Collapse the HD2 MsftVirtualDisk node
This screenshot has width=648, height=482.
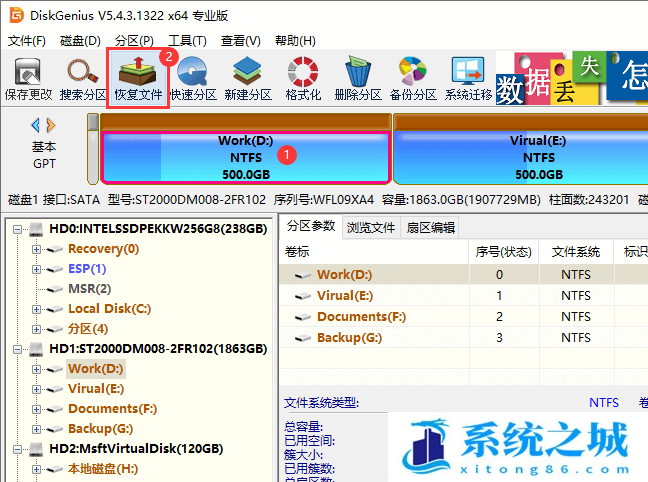click(x=17, y=449)
